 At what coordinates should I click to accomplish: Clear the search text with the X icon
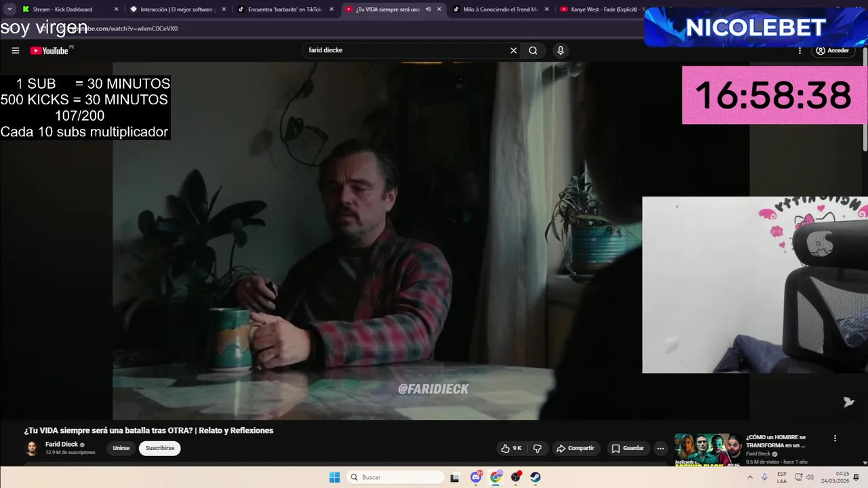tap(513, 50)
